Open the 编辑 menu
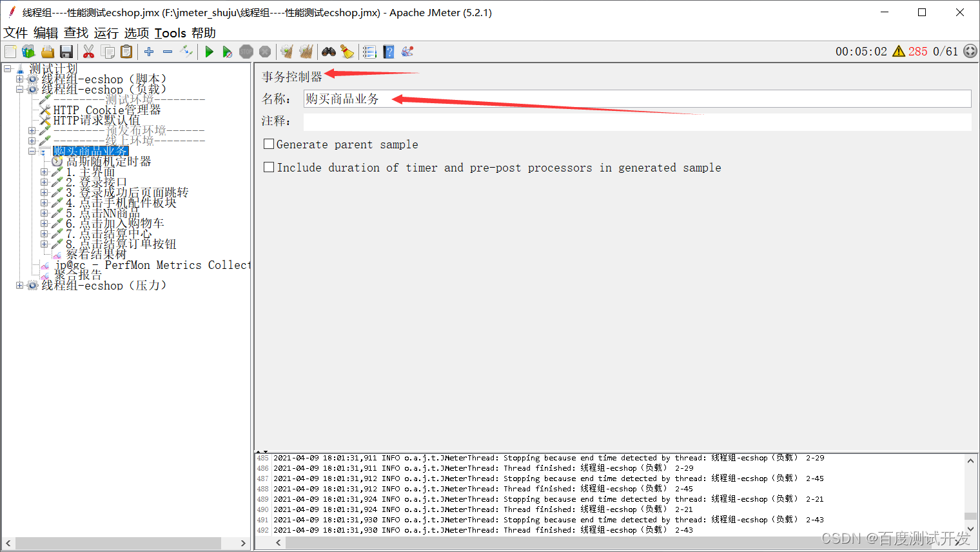The image size is (980, 552). coord(46,33)
